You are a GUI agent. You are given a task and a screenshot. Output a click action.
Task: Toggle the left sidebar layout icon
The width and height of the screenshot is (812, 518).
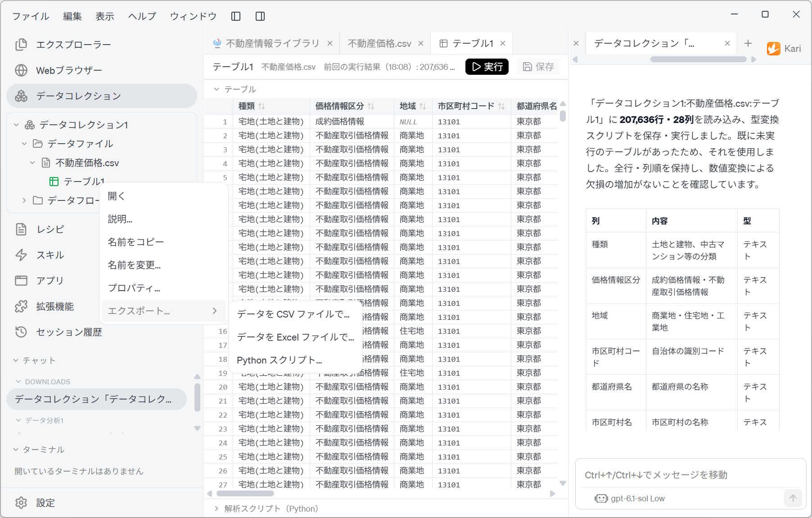pyautogui.click(x=236, y=16)
